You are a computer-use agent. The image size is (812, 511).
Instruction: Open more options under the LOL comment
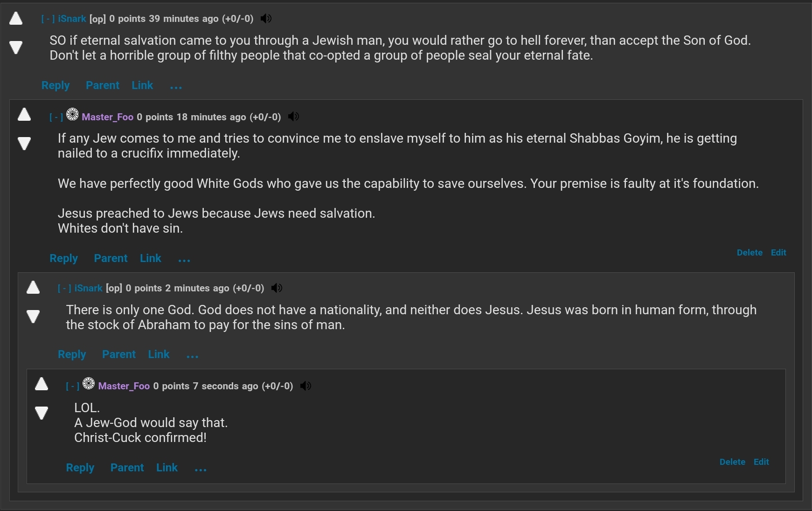click(201, 469)
